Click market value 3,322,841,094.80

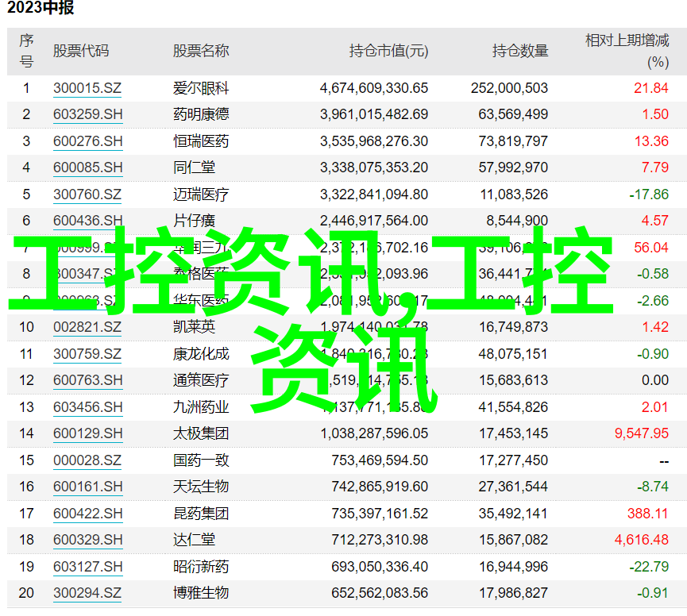click(374, 194)
